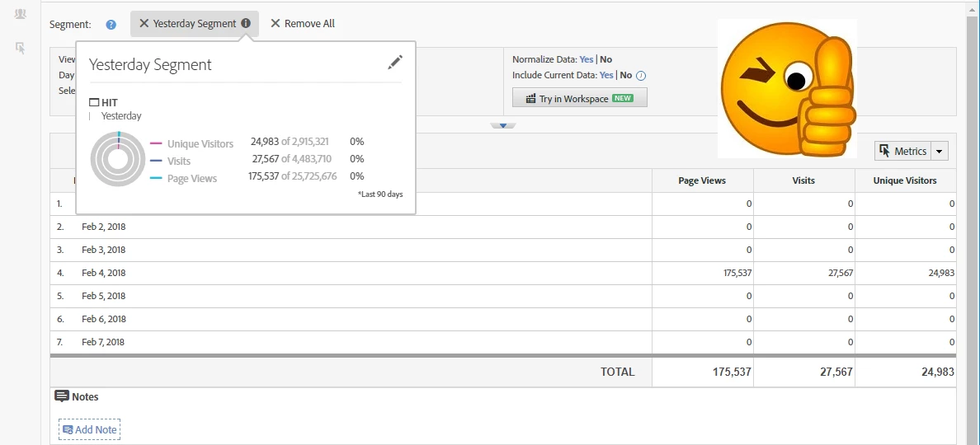Image resolution: width=980 pixels, height=445 pixels.
Task: Click the thumbs-up smiley image
Action: tap(787, 89)
